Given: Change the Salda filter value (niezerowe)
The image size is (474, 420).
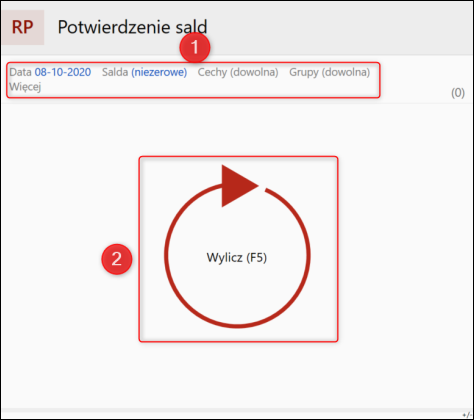Looking at the screenshot, I should (x=159, y=72).
